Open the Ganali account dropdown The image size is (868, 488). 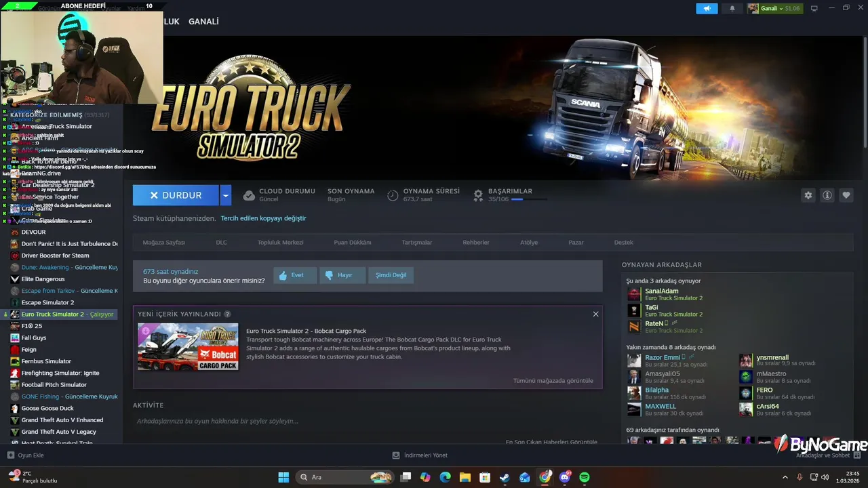tap(774, 8)
